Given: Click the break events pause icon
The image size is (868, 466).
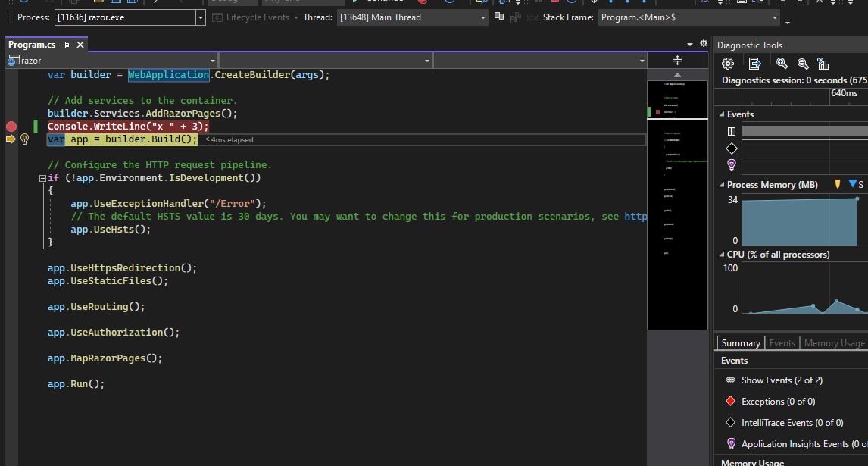Looking at the screenshot, I should [x=731, y=131].
